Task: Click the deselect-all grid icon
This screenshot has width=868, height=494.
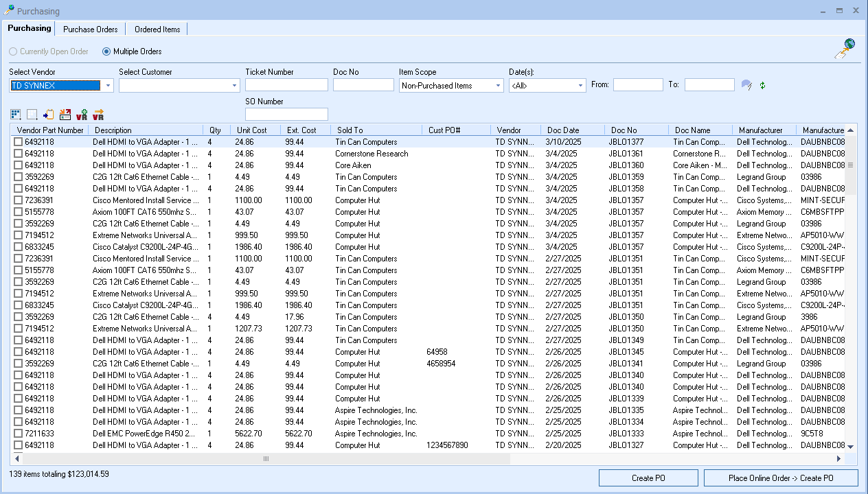Action: (32, 115)
